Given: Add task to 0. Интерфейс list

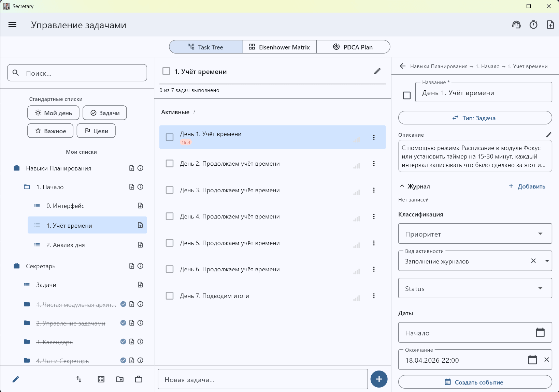Looking at the screenshot, I should click(x=140, y=206).
